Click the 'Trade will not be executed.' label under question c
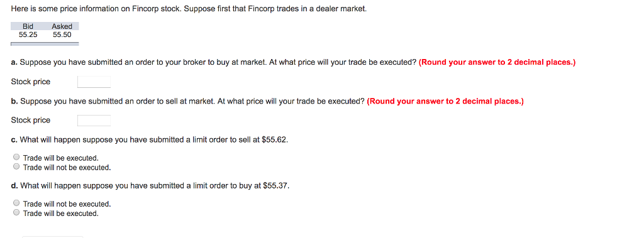Screen dimensions: 644x238 67,168
